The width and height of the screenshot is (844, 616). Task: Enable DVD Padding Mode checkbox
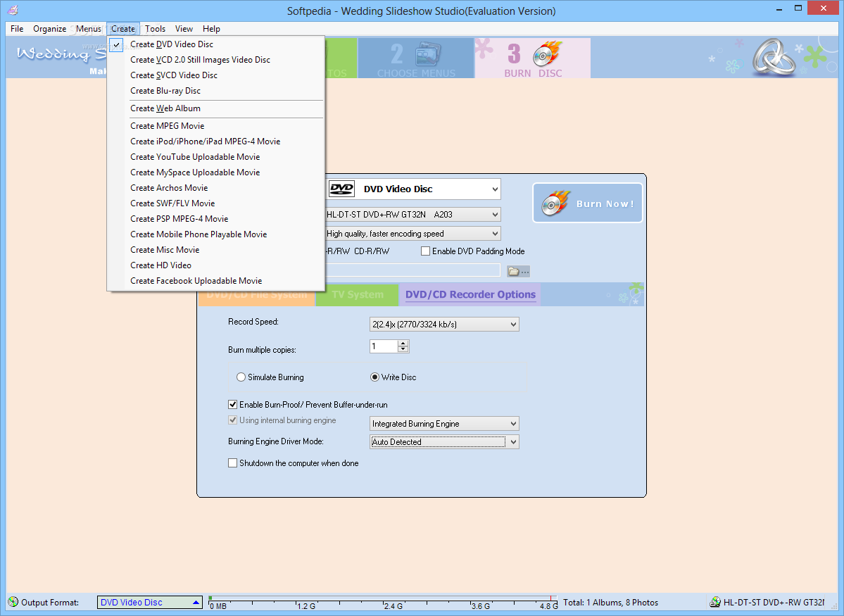coord(425,251)
